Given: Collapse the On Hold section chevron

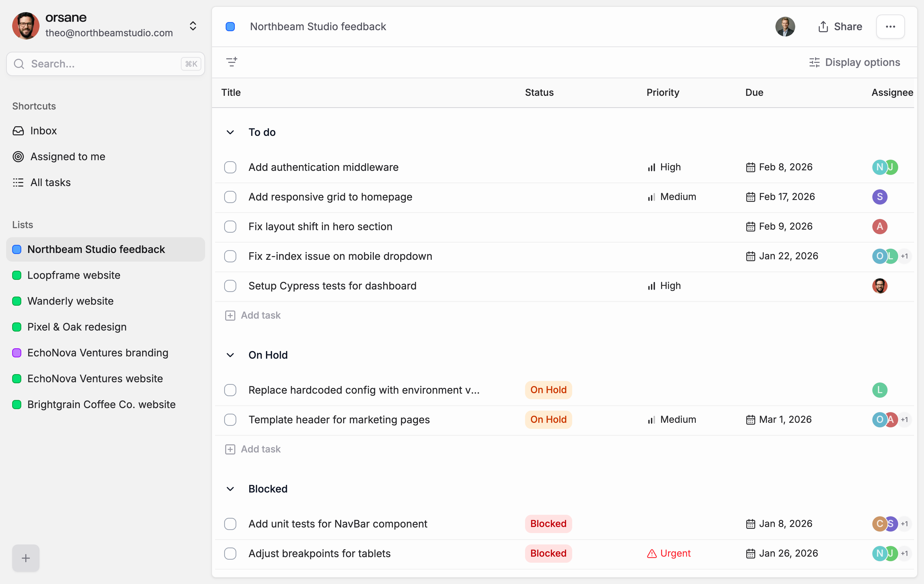Looking at the screenshot, I should [x=230, y=355].
